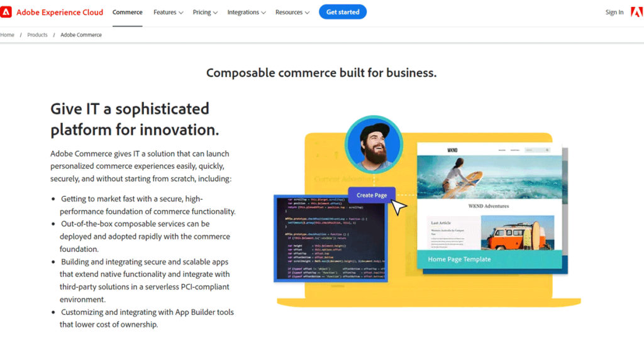644x343 pixels.
Task: Click the Adobe logo beside Sign In
Action: pos(637,13)
